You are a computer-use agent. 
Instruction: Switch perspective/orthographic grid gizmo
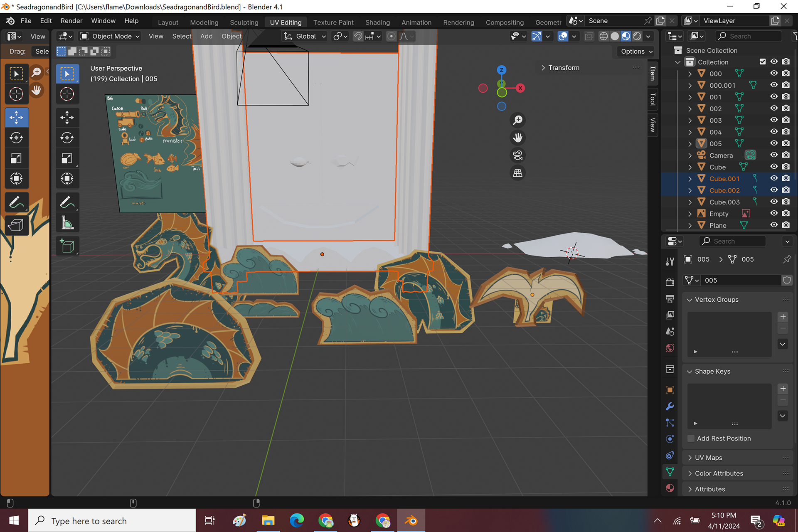click(517, 173)
